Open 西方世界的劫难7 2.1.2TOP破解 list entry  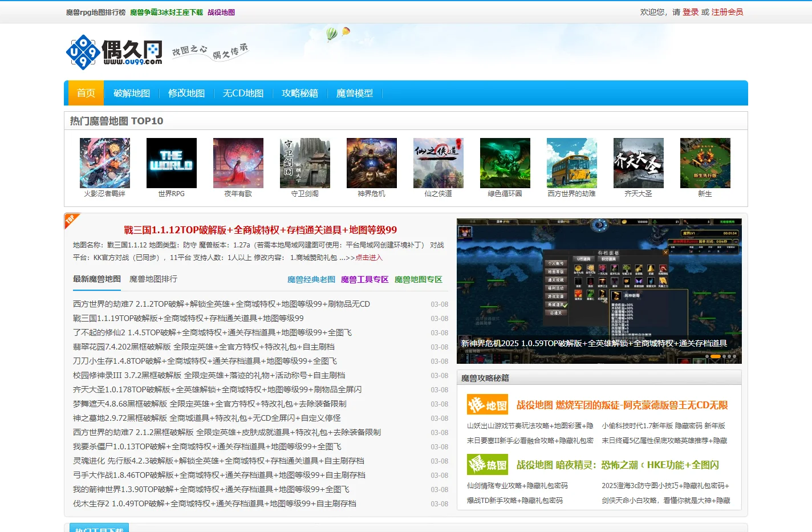[x=221, y=304]
